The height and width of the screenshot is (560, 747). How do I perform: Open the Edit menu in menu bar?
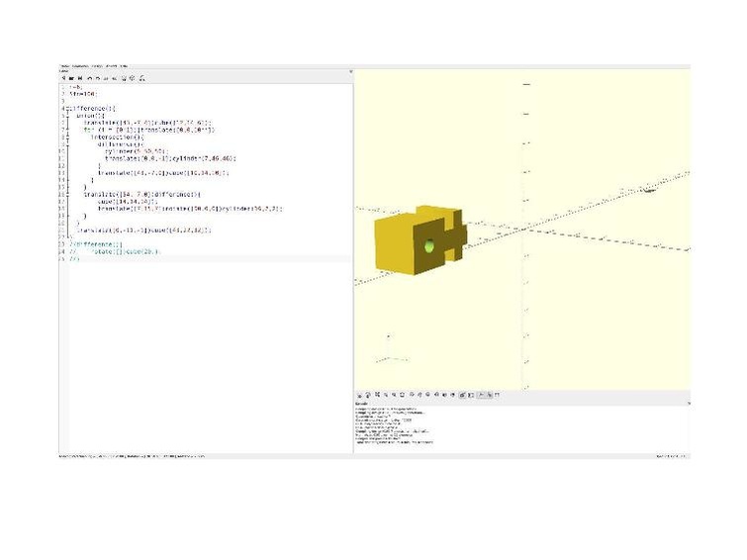76,66
